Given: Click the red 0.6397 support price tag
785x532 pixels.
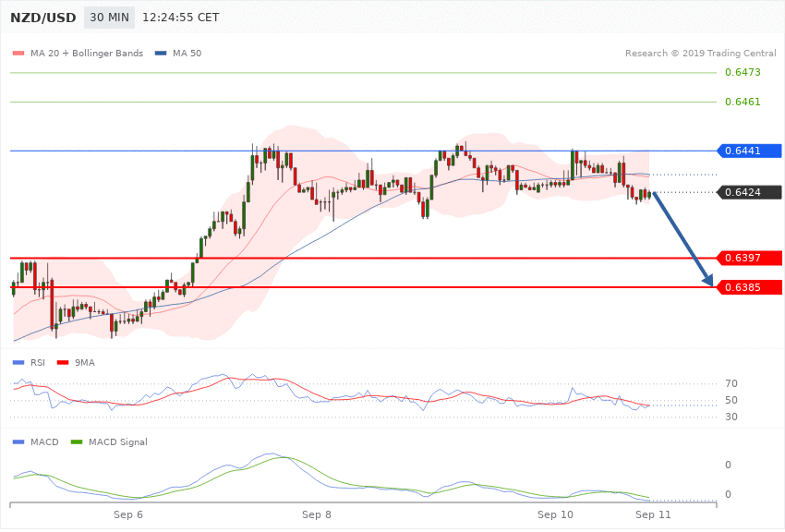Looking at the screenshot, I should pyautogui.click(x=749, y=258).
